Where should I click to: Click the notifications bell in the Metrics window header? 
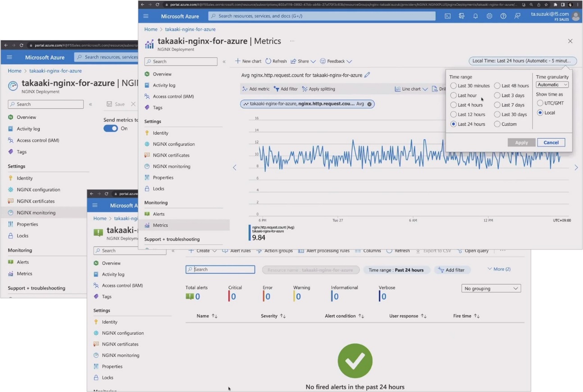(x=475, y=16)
